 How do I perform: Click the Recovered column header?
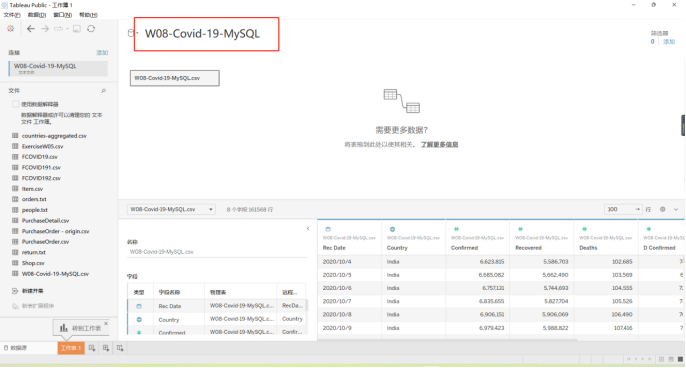coord(528,248)
